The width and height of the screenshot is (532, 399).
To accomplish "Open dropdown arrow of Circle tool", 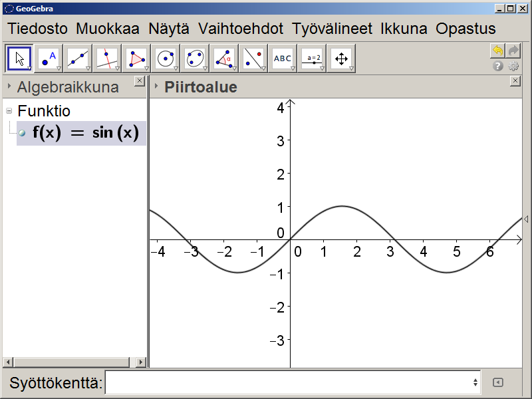I will 176,68.
